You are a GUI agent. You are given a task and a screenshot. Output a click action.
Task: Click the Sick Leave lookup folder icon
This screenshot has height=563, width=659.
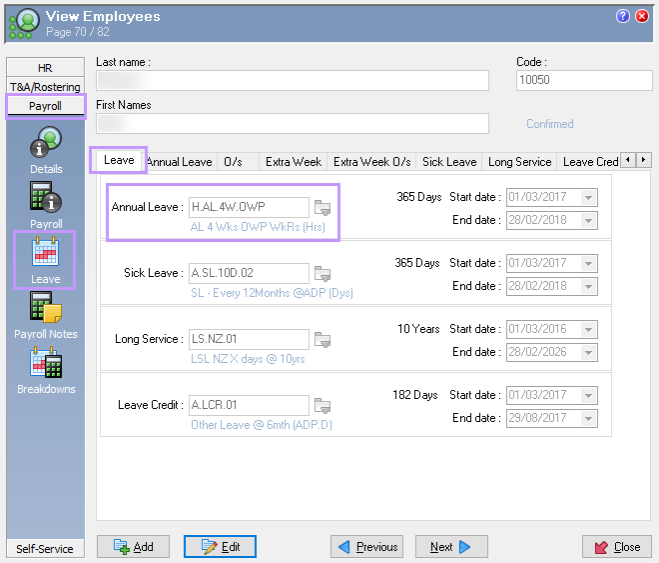[322, 274]
